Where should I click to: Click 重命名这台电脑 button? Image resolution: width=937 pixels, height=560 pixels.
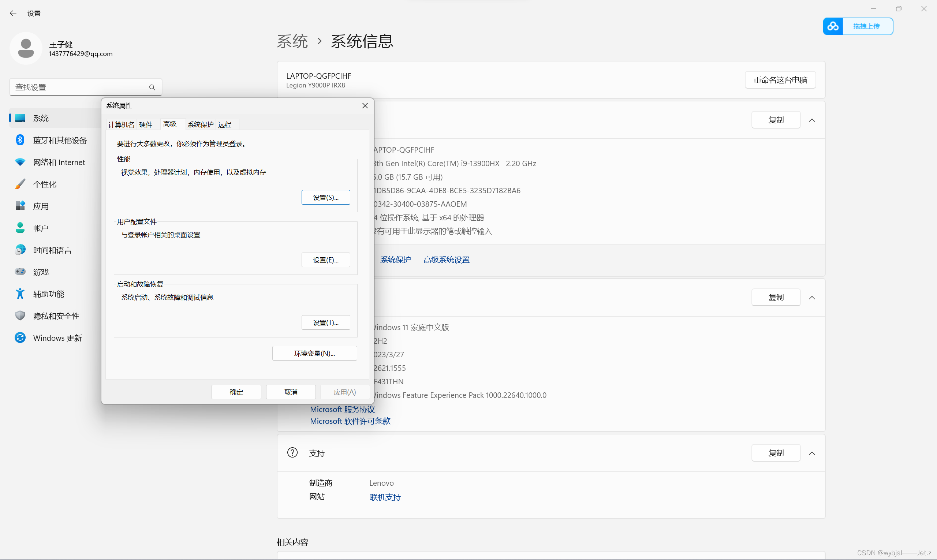point(780,80)
